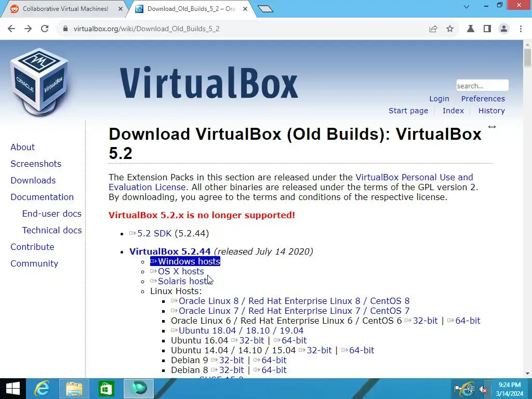532x399 pixels.
Task: Click the address bar URL
Action: (x=147, y=29)
